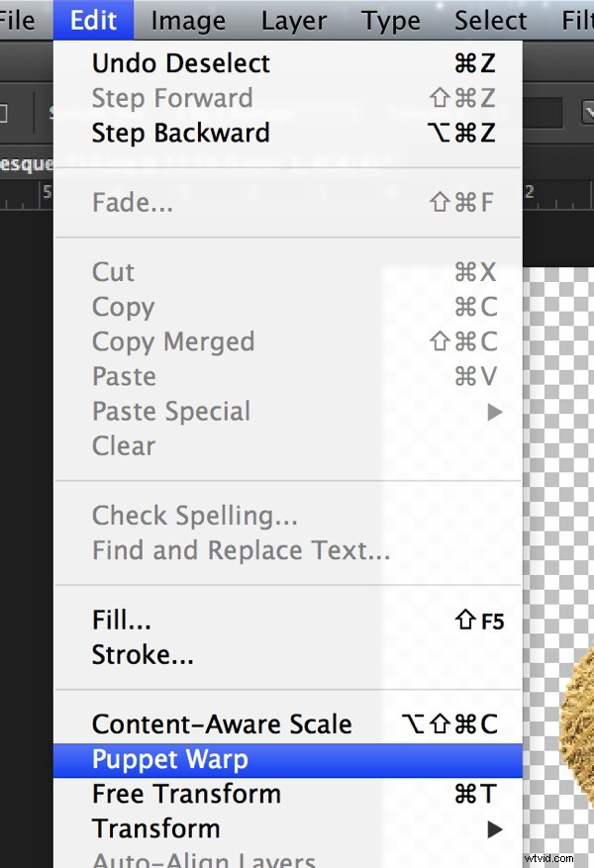This screenshot has height=868, width=594.
Task: Open the Type menu
Action: [x=390, y=20]
